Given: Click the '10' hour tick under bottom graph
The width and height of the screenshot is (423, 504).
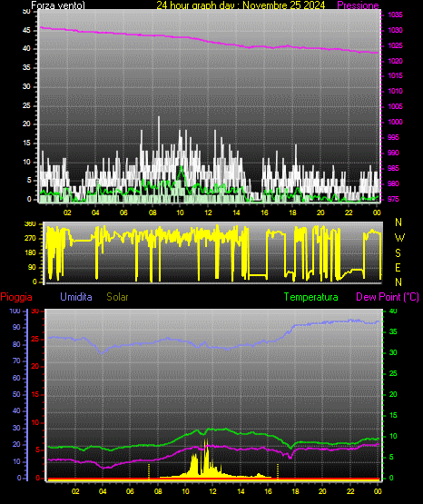Looking at the screenshot, I should [185, 491].
